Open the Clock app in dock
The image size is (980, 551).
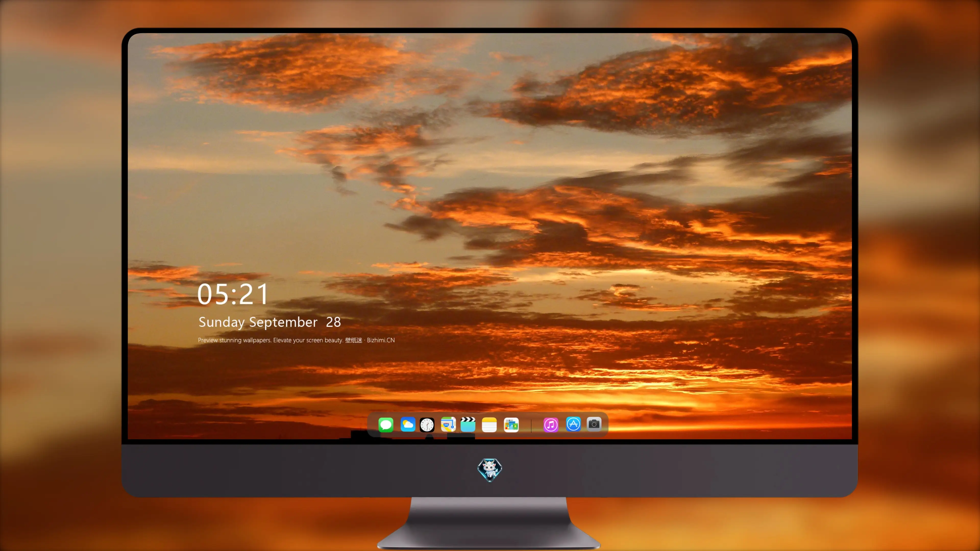coord(427,424)
